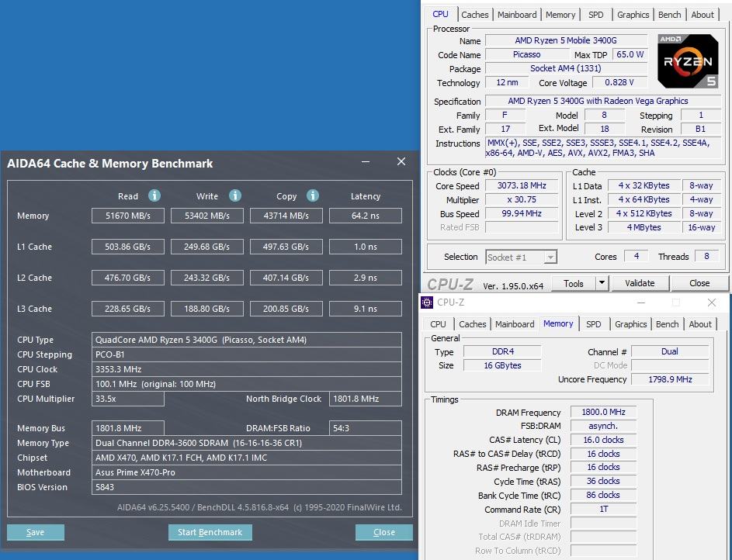Screen dimensions: 732x560
Task: Click Motherboard value Asus Prime X470-Pro
Action: click(247, 472)
